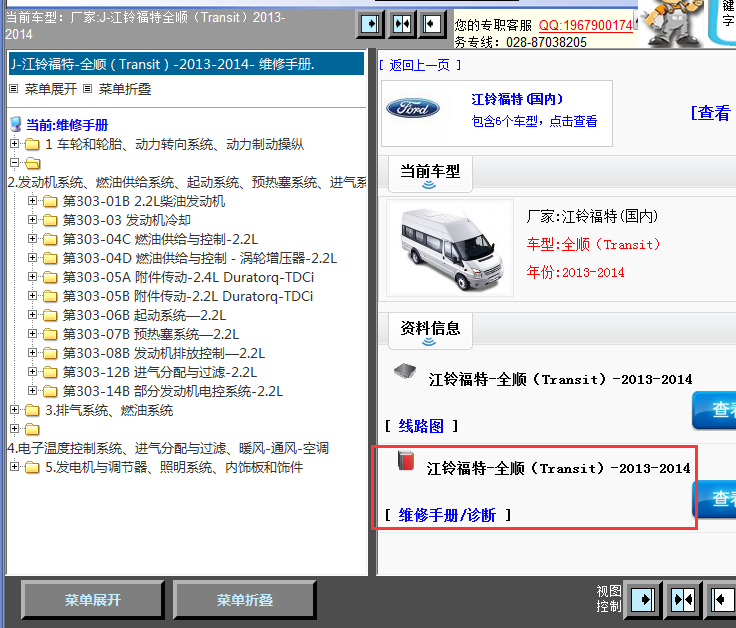Image resolution: width=736 pixels, height=628 pixels.
Task: Expand 第303-12B 进气分配与过滤 node
Action: pos(32,372)
